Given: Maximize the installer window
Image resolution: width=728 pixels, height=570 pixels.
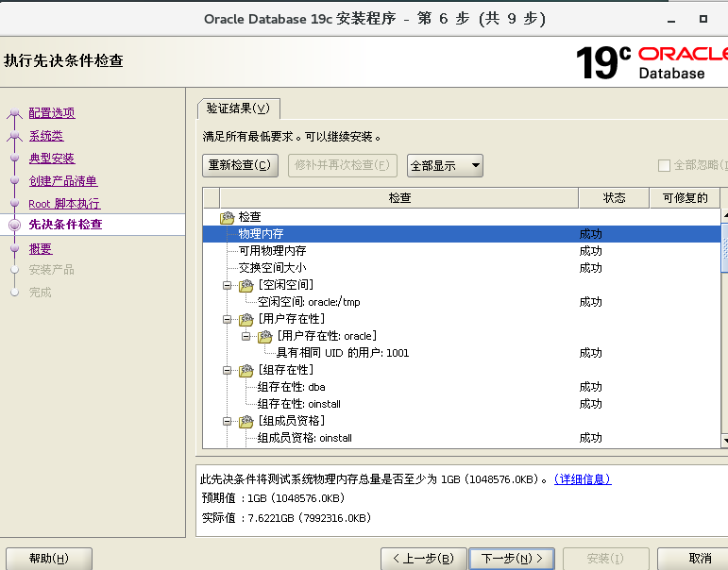Looking at the screenshot, I should 703,19.
